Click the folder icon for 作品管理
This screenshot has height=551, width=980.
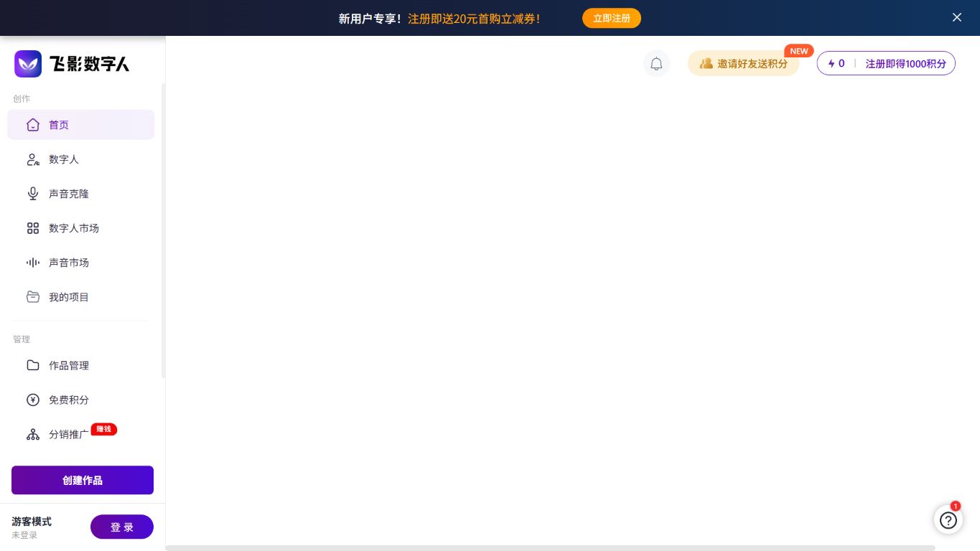[x=33, y=365]
